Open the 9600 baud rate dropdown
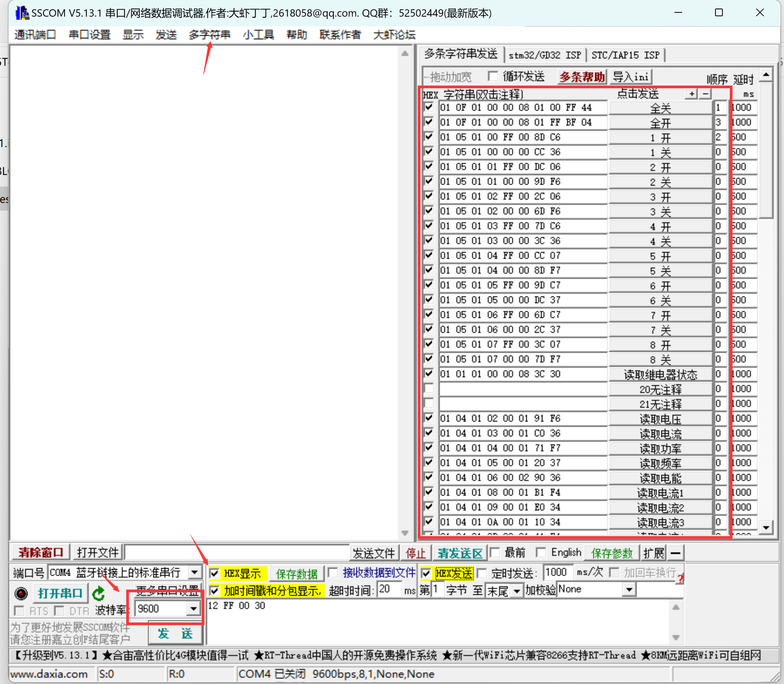This screenshot has width=784, height=684. click(x=193, y=609)
